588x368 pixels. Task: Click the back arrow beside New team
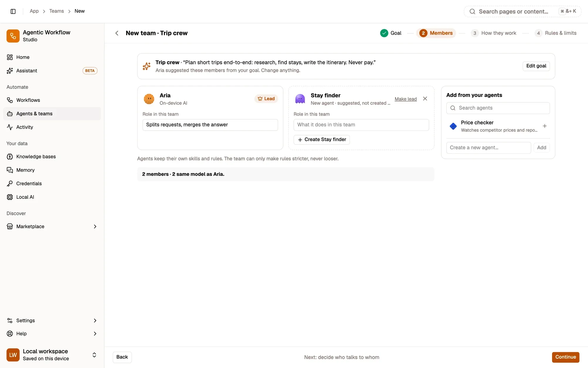pos(117,33)
